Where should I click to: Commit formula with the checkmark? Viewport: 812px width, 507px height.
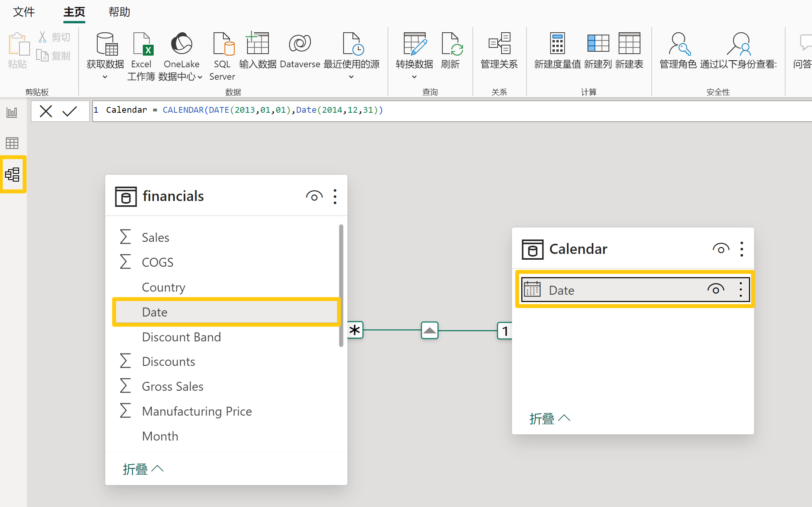pyautogui.click(x=70, y=111)
